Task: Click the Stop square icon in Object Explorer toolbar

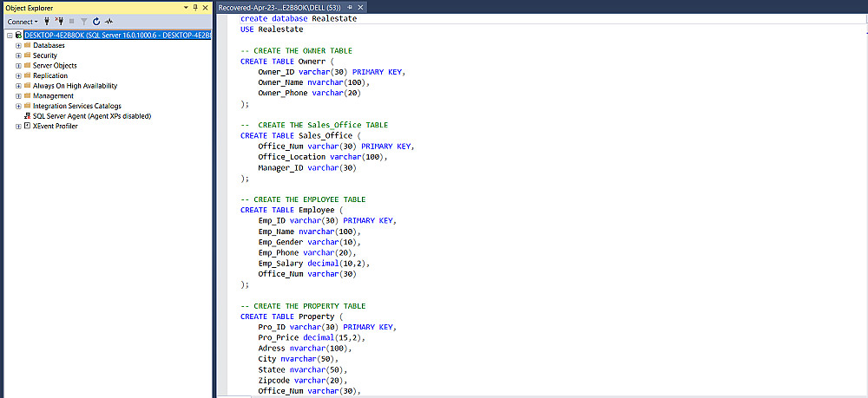Action: 72,22
